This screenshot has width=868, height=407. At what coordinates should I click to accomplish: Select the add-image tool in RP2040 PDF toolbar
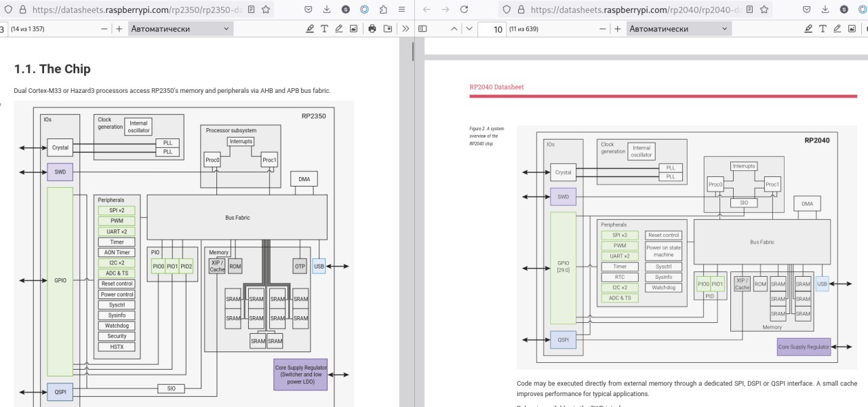pos(852,28)
